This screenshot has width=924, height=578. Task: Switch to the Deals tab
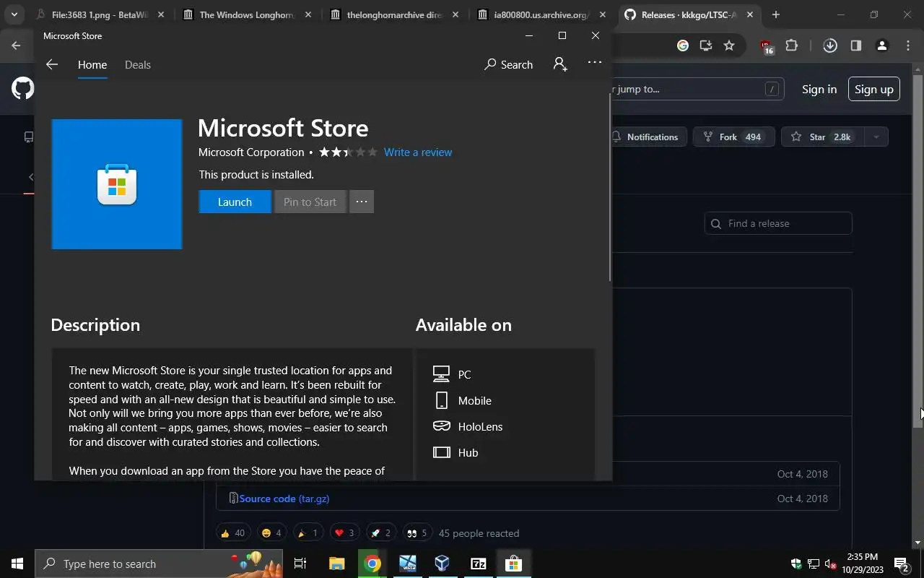137,64
